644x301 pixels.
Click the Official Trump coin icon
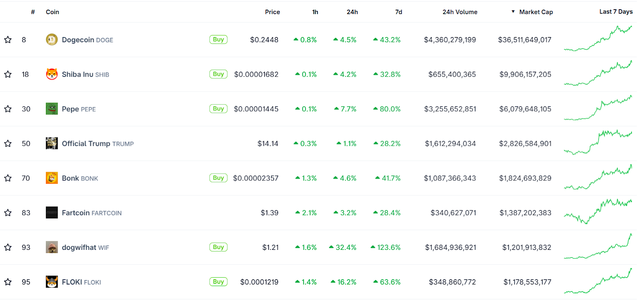pyautogui.click(x=52, y=143)
